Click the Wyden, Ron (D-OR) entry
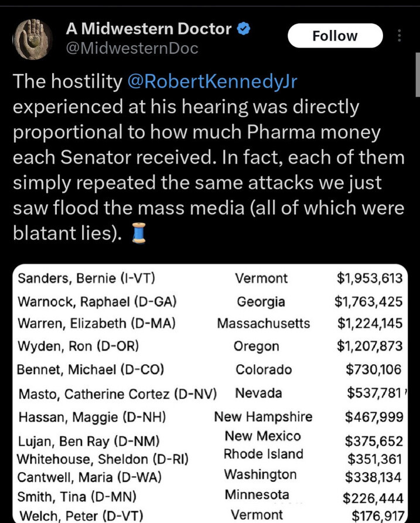 click(78, 346)
